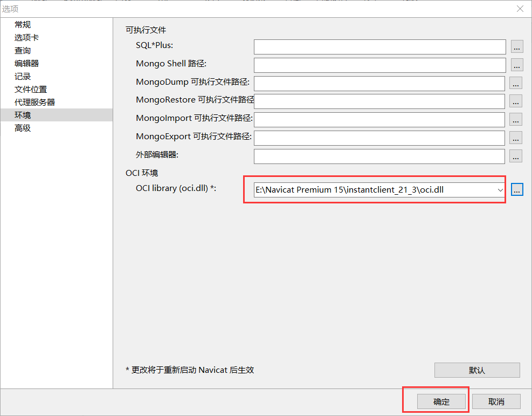532x416 pixels.
Task: Expand the OCI library dropdown arrow
Action: point(499,189)
